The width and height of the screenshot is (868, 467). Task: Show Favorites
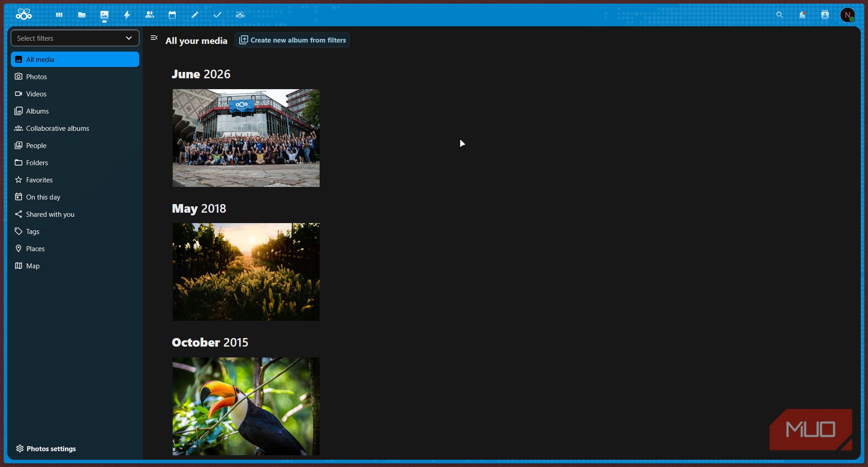pyautogui.click(x=75, y=180)
